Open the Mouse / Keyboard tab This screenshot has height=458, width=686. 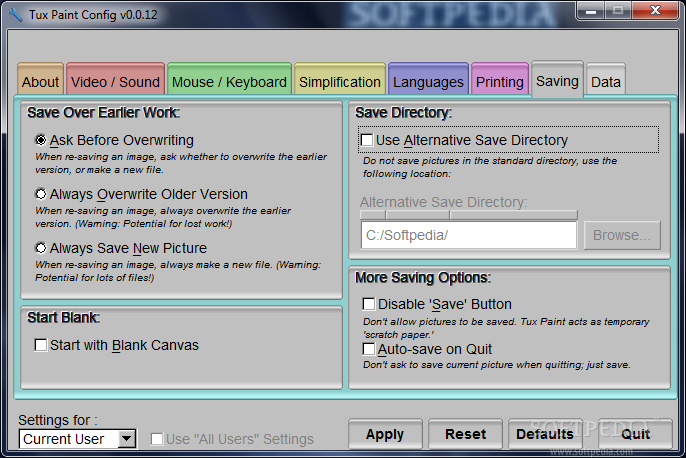point(229,79)
